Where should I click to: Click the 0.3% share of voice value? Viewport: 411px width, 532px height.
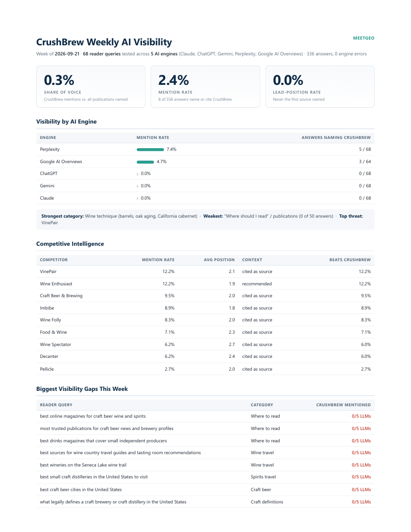point(59,80)
